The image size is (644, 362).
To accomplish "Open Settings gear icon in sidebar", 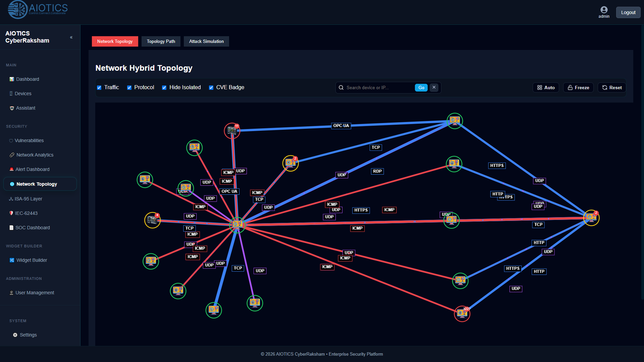I will (x=15, y=335).
